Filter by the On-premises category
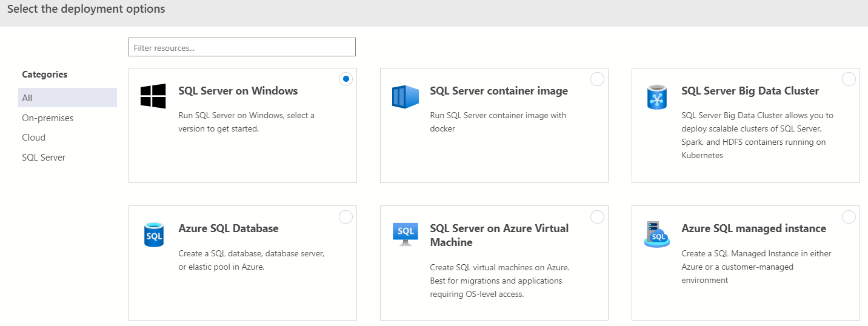868x326 pixels. click(x=47, y=118)
